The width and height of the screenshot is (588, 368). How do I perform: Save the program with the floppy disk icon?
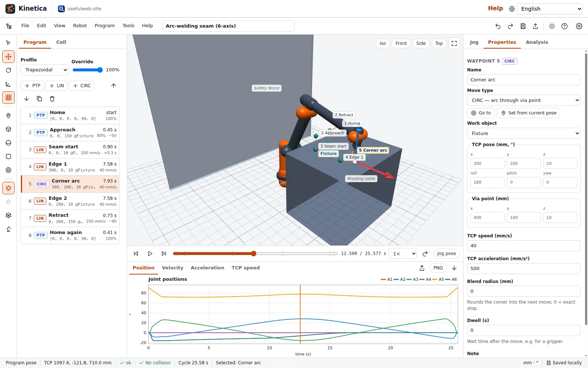point(523,26)
